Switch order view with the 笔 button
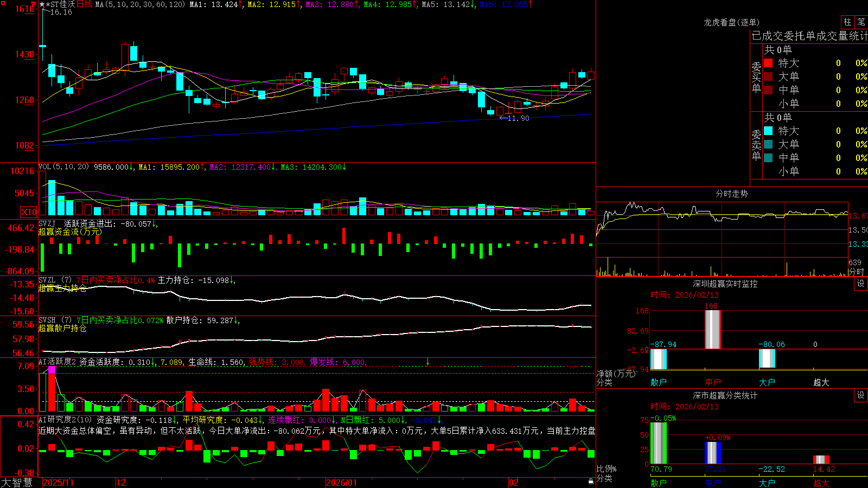This screenshot has width=868, height=488. [x=861, y=22]
